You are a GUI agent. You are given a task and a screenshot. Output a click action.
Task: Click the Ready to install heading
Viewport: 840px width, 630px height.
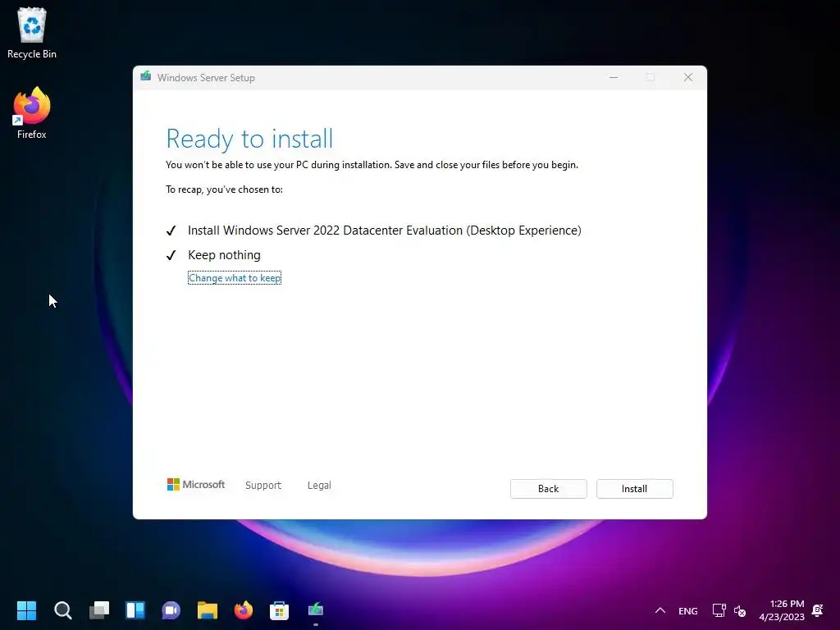pos(249,139)
